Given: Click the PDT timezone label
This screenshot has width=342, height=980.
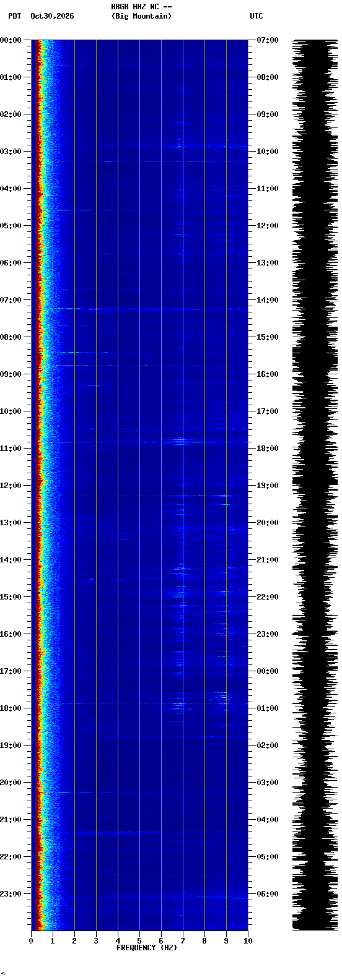Looking at the screenshot, I should tap(14, 16).
